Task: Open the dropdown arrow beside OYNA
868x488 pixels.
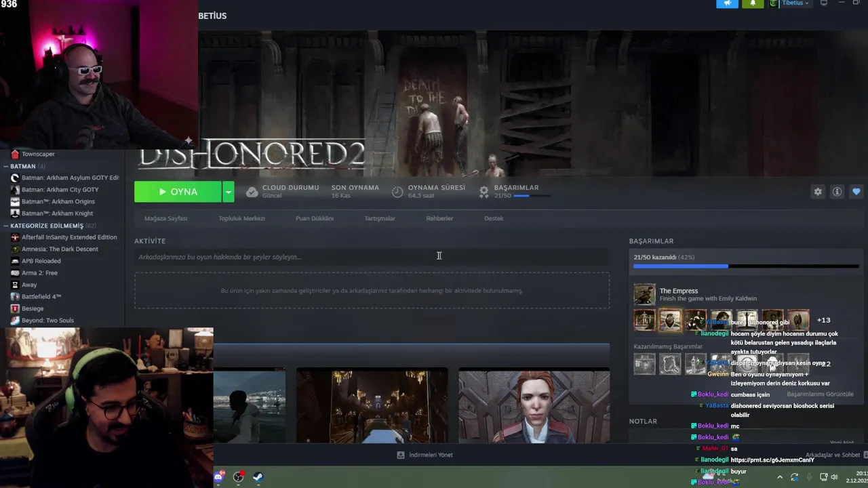Action: point(229,192)
